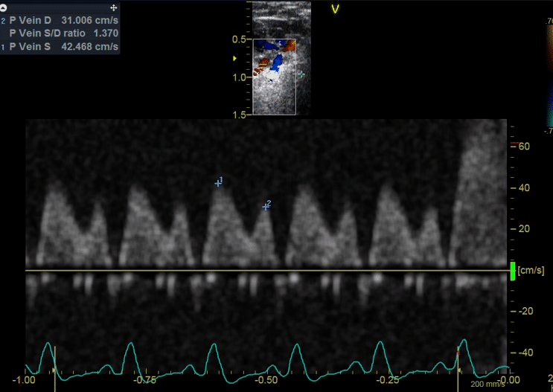Collapse the measurement panel with the arrow icon
Viewport: 553px width, 392px height.
click(x=4, y=6)
